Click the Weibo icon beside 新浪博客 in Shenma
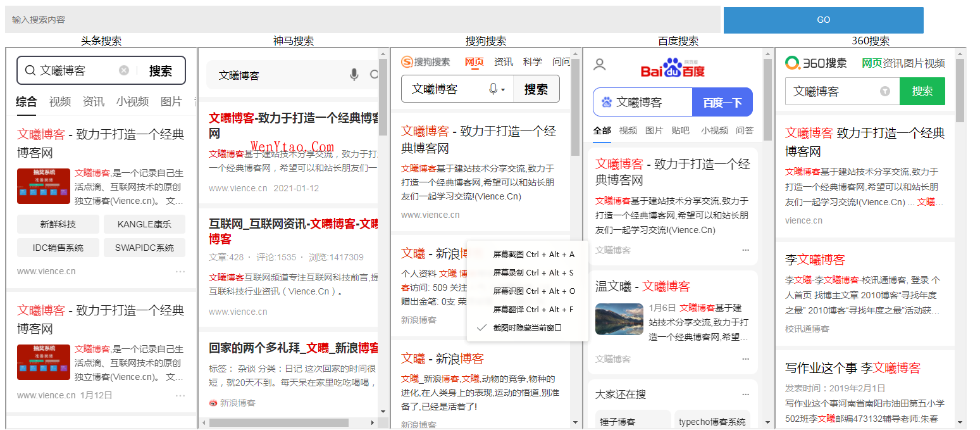 pyautogui.click(x=213, y=403)
